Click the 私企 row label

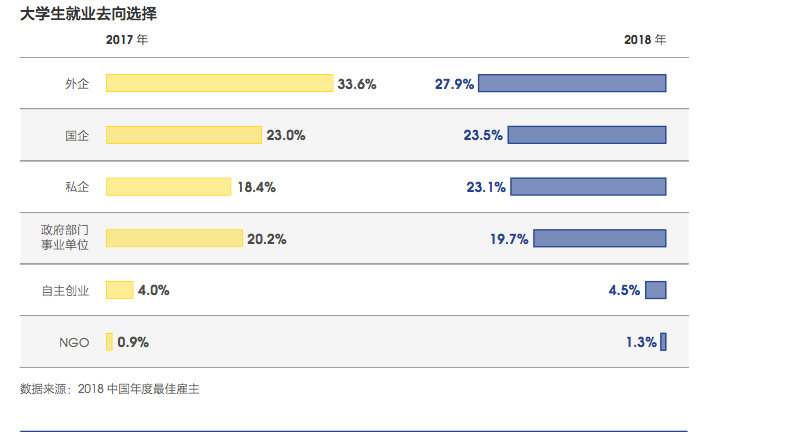coord(77,187)
